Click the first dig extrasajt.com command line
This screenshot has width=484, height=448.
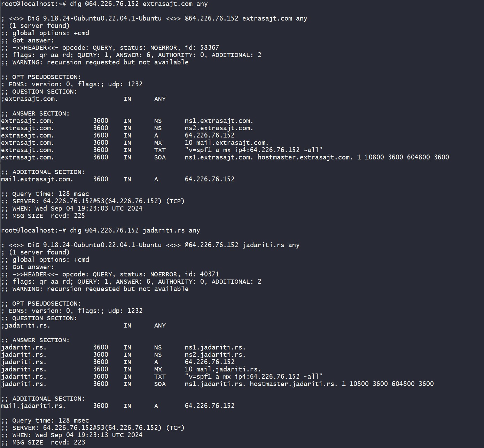(104, 4)
